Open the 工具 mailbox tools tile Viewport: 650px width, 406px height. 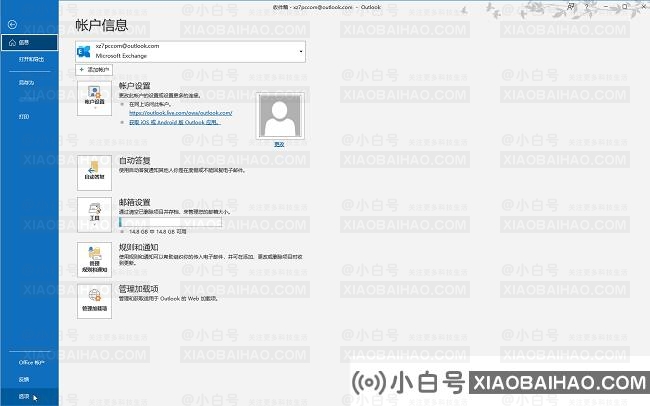pyautogui.click(x=95, y=214)
